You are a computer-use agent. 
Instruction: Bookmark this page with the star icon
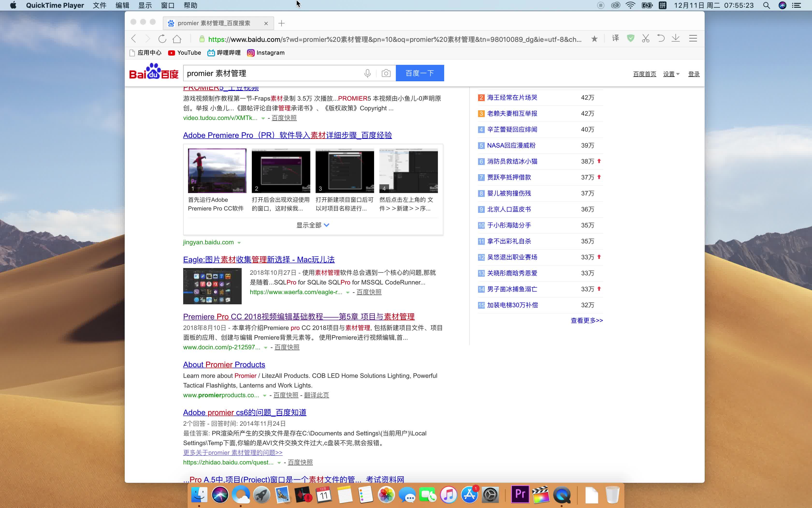click(594, 39)
